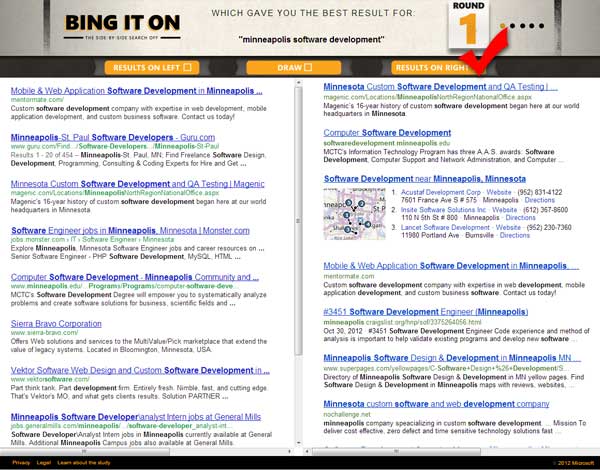Click the Bing It On logo
Viewport: 600px width, 470px height.
pyautogui.click(x=122, y=26)
